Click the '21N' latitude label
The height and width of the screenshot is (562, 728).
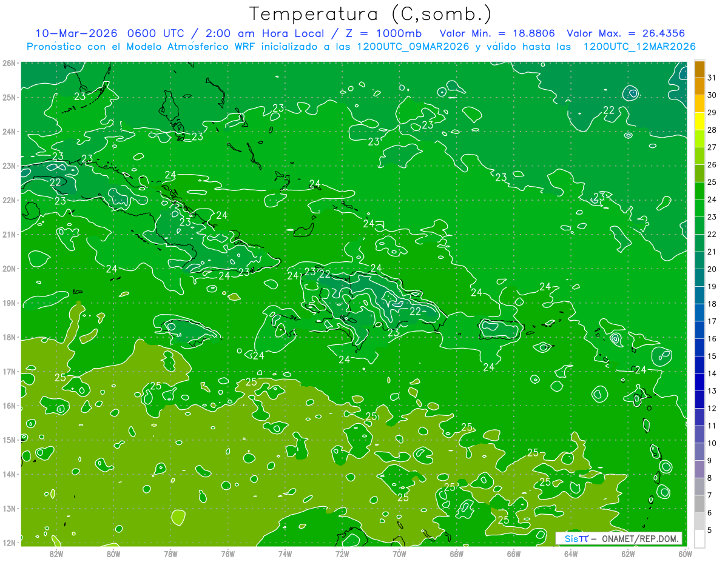(x=9, y=234)
